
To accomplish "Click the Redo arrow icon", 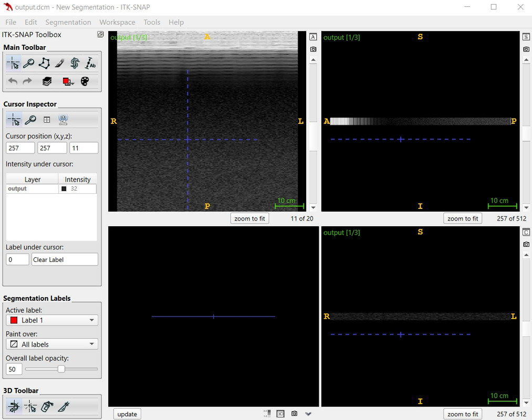I will [x=27, y=81].
